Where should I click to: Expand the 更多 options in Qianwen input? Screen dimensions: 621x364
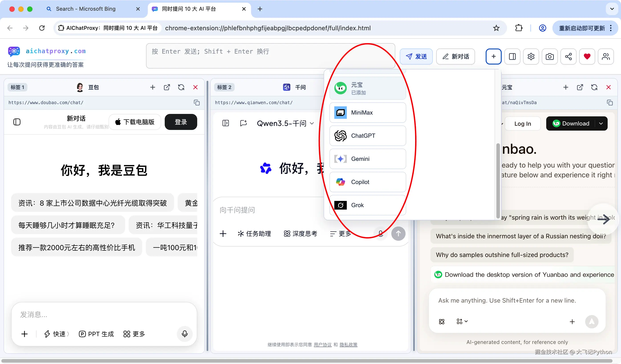coord(341,233)
